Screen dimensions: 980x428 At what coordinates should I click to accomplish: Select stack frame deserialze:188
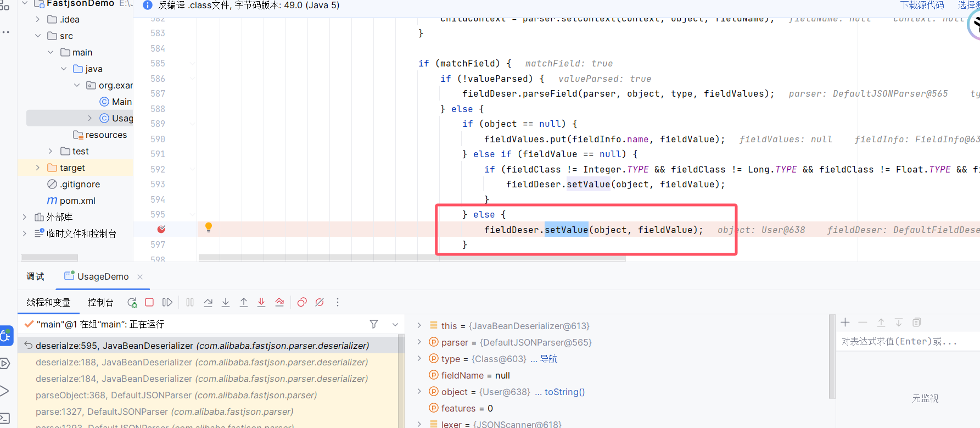click(208, 362)
